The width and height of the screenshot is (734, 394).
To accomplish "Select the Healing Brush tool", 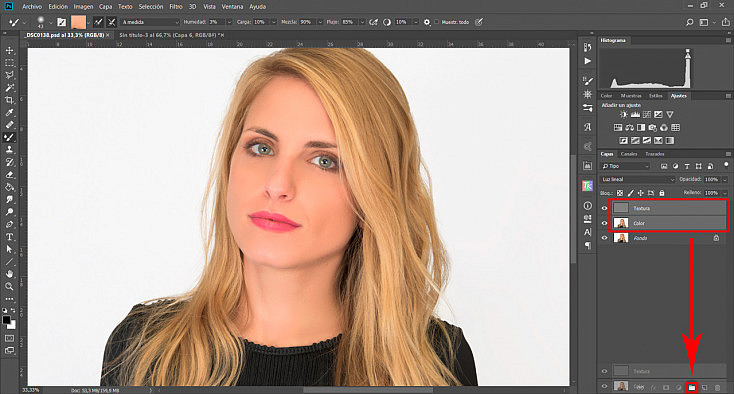I will [x=9, y=125].
